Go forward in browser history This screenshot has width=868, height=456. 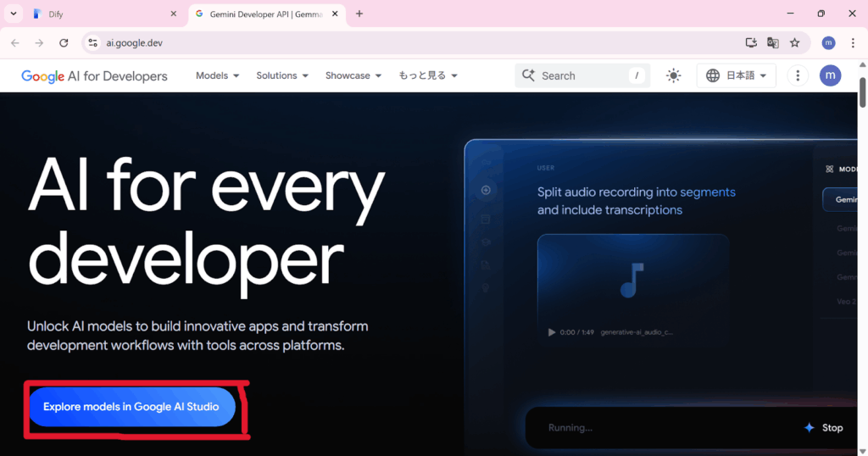pyautogui.click(x=39, y=42)
